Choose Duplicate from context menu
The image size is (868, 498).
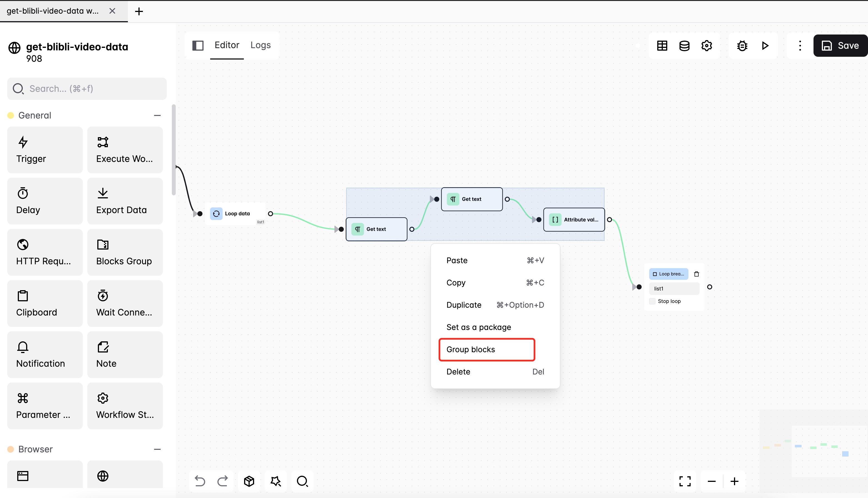point(495,305)
